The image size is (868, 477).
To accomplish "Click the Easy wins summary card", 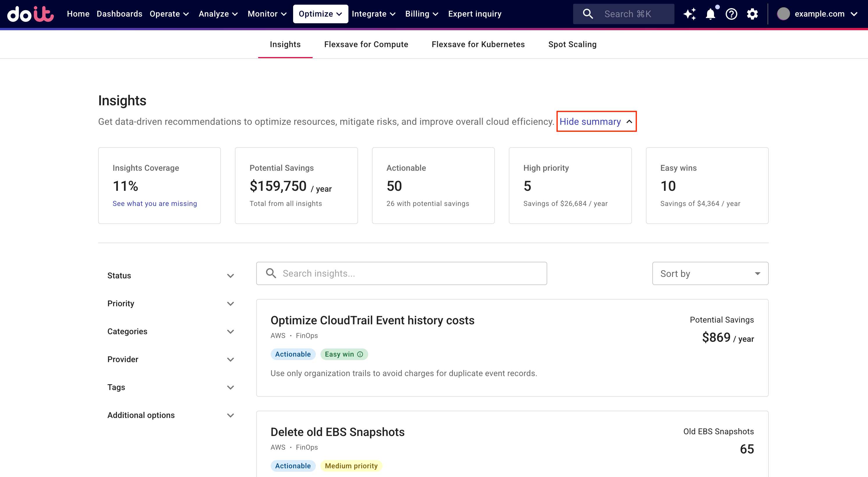I will tap(707, 186).
